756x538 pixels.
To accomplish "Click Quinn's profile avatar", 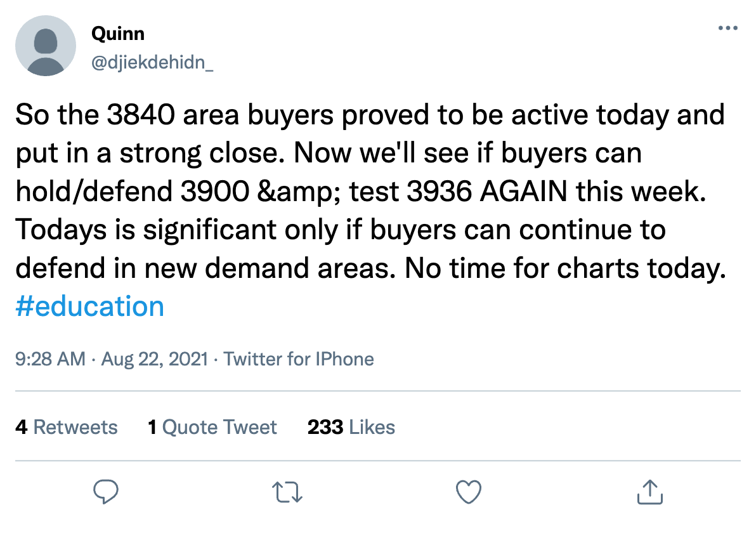I will [46, 46].
